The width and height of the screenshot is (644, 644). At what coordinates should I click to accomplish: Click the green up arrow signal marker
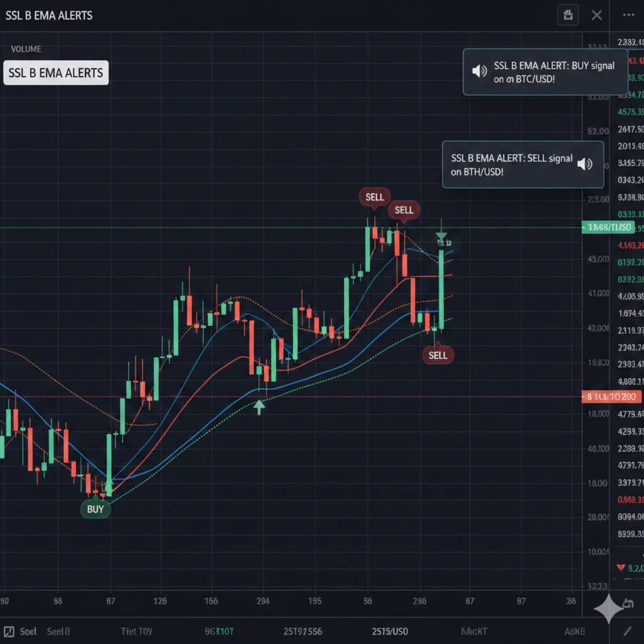coord(259,406)
